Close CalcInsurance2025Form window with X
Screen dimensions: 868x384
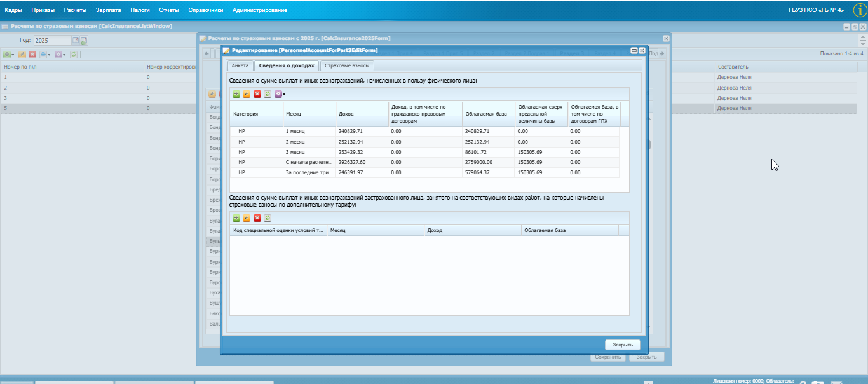coord(666,39)
